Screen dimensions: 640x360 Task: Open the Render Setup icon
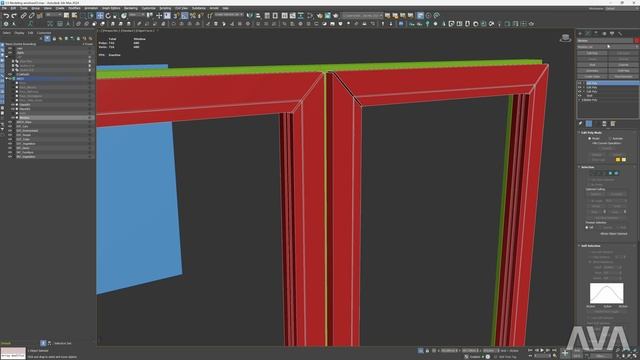click(320, 16)
